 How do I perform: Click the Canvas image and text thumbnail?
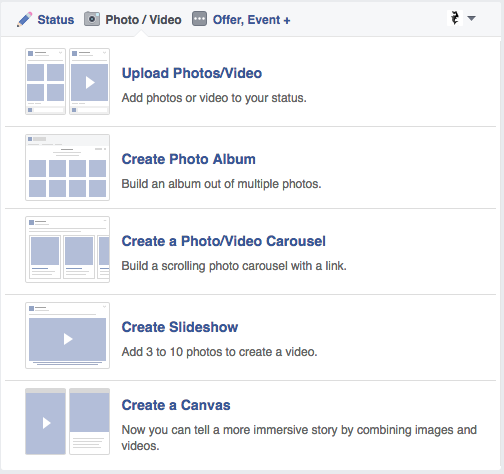tap(89, 421)
